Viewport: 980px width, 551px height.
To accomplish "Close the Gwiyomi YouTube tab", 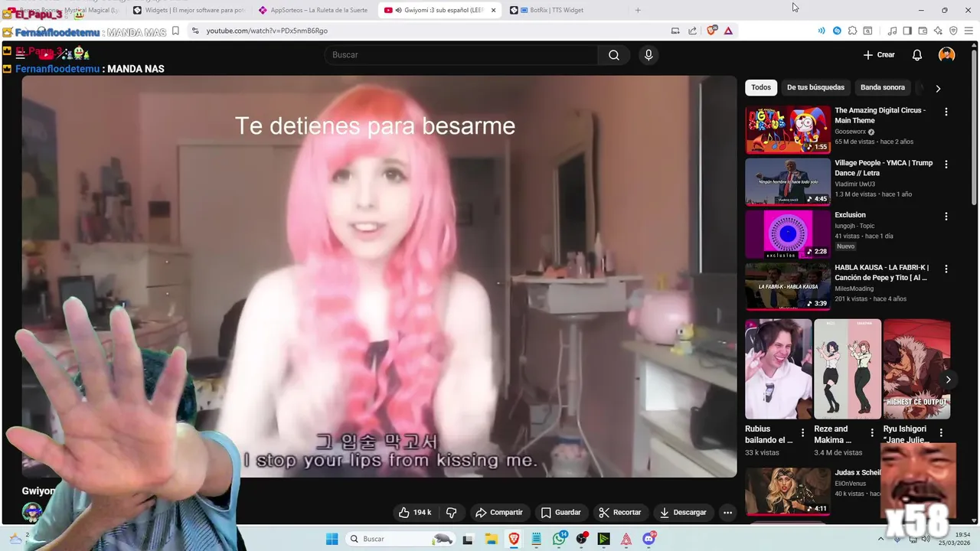I will (x=493, y=10).
